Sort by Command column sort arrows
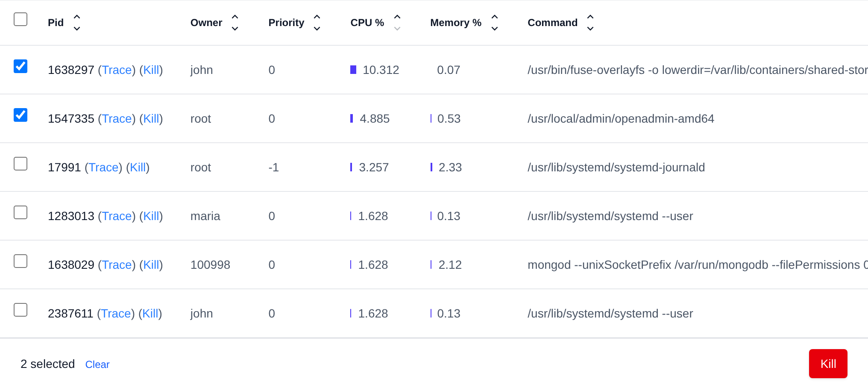Viewport: 868px width, 388px height. click(590, 23)
